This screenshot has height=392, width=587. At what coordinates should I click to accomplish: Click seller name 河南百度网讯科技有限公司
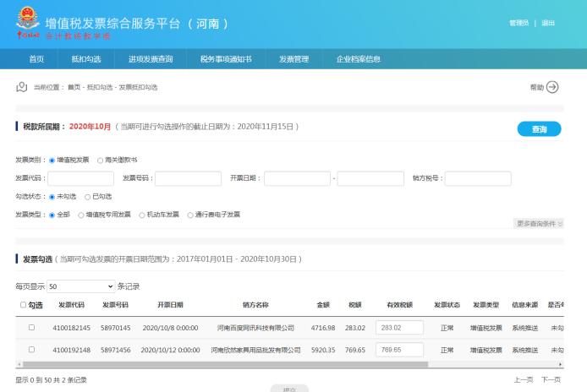pos(255,328)
